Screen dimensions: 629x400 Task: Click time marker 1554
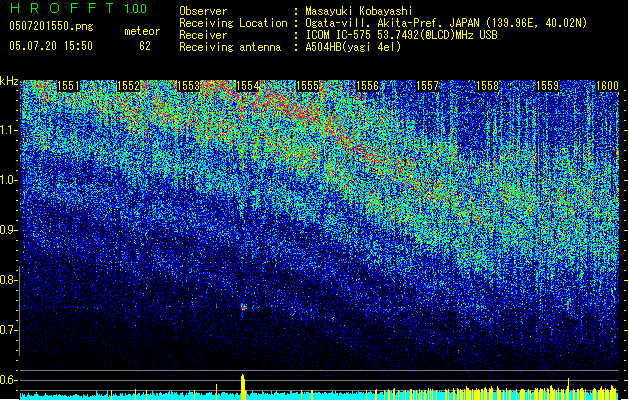pyautogui.click(x=248, y=86)
